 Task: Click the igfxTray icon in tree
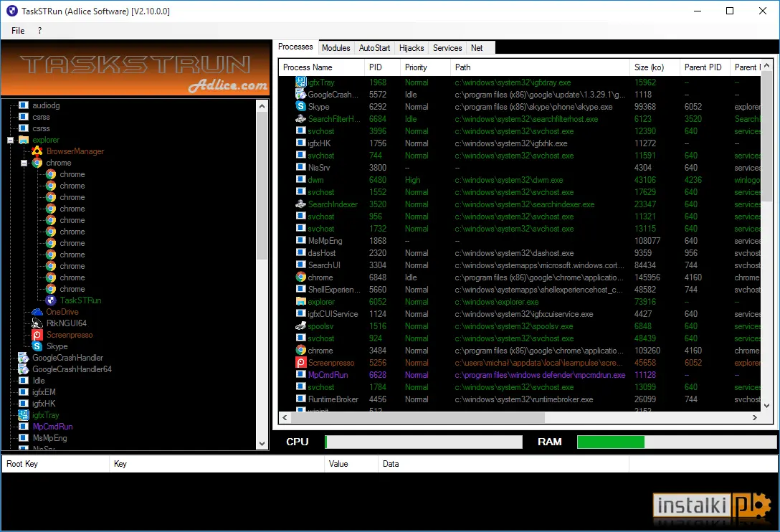[24, 415]
